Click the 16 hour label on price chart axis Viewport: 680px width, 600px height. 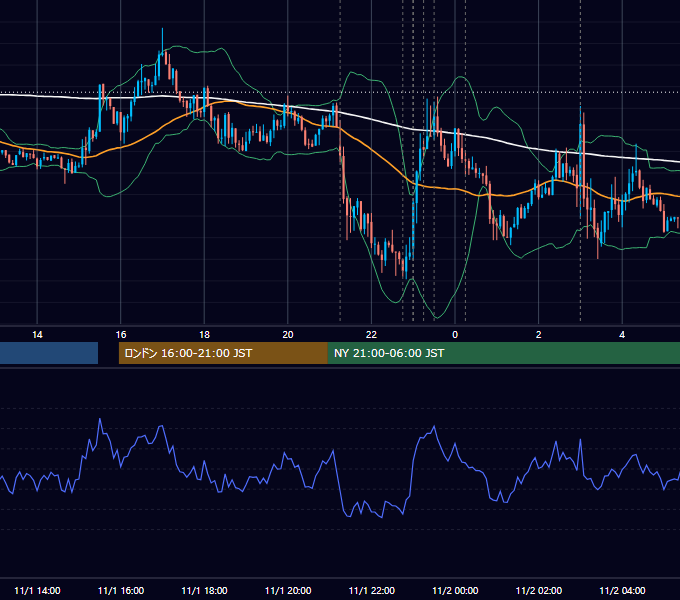tap(121, 335)
